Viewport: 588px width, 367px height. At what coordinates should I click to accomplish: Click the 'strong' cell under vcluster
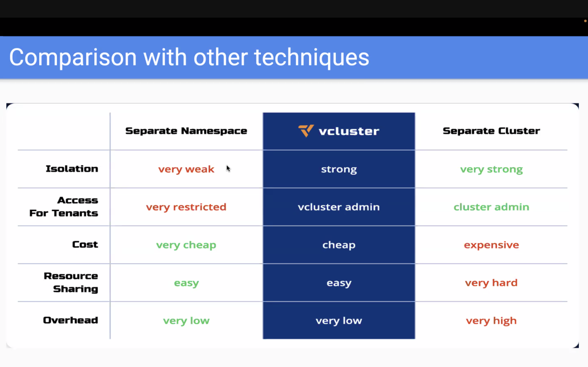click(339, 169)
